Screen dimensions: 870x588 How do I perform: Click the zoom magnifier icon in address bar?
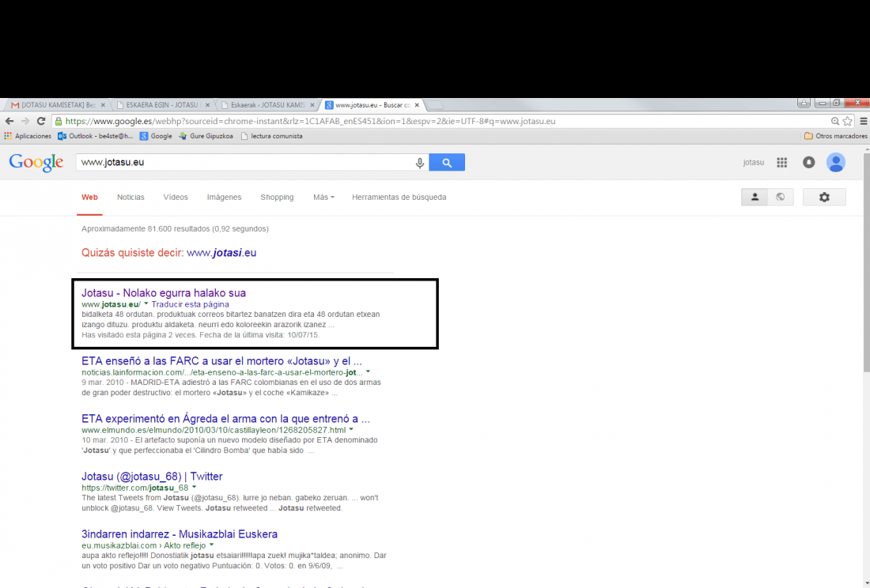click(x=835, y=121)
